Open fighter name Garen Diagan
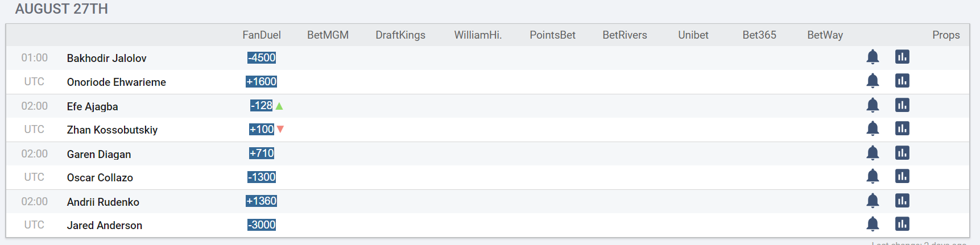The height and width of the screenshot is (245, 980). click(x=99, y=154)
